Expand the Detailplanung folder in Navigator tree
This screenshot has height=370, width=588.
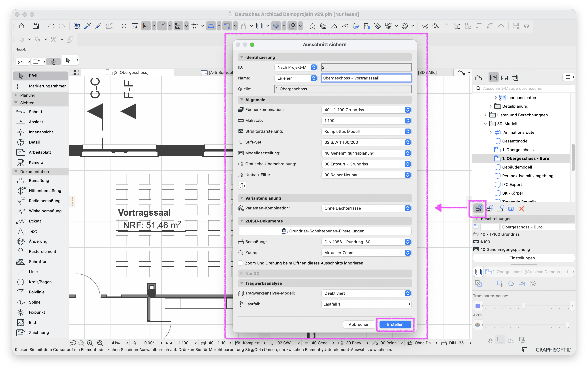coord(491,106)
